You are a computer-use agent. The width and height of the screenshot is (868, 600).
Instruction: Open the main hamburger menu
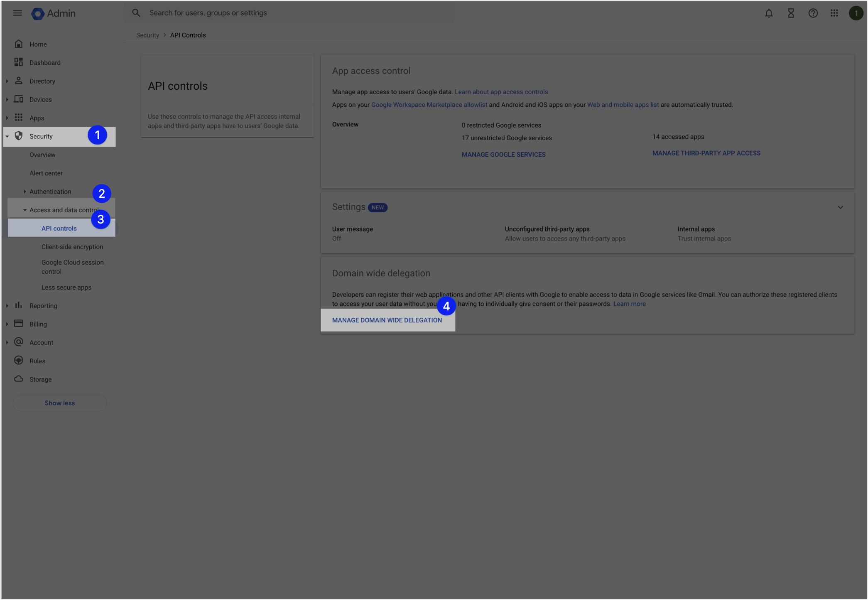tap(17, 13)
